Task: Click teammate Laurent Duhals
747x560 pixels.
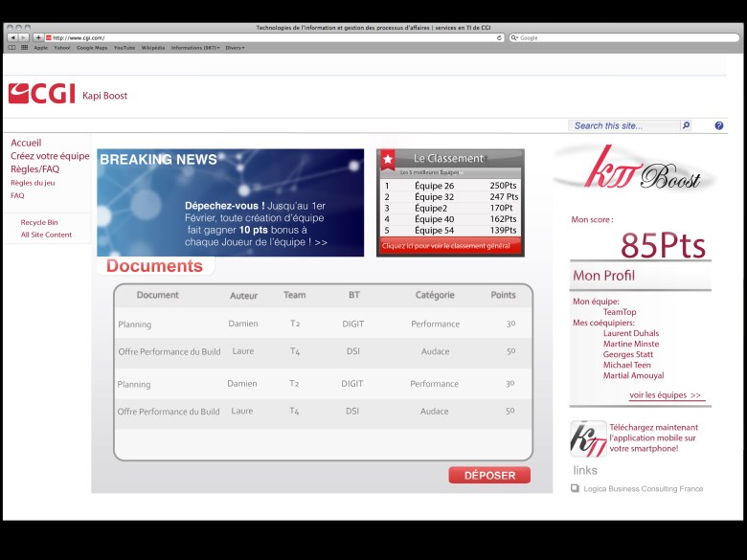Action: click(631, 333)
